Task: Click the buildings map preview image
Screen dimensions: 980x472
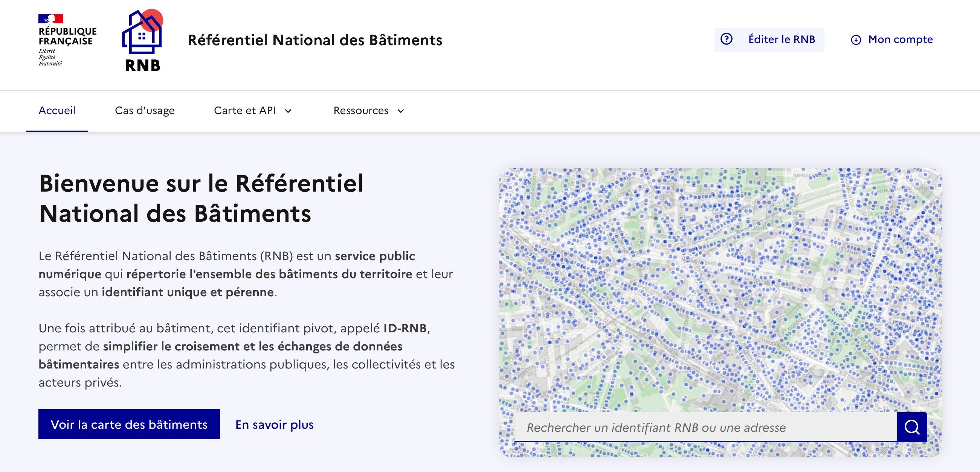Action: pos(720,289)
